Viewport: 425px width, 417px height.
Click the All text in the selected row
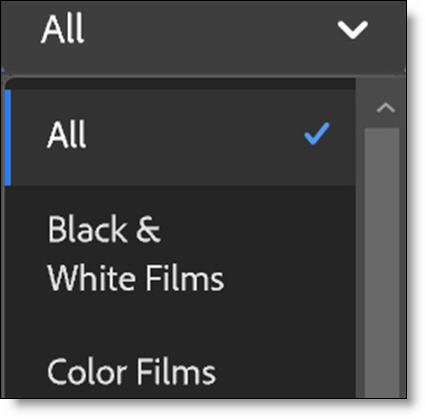67,134
